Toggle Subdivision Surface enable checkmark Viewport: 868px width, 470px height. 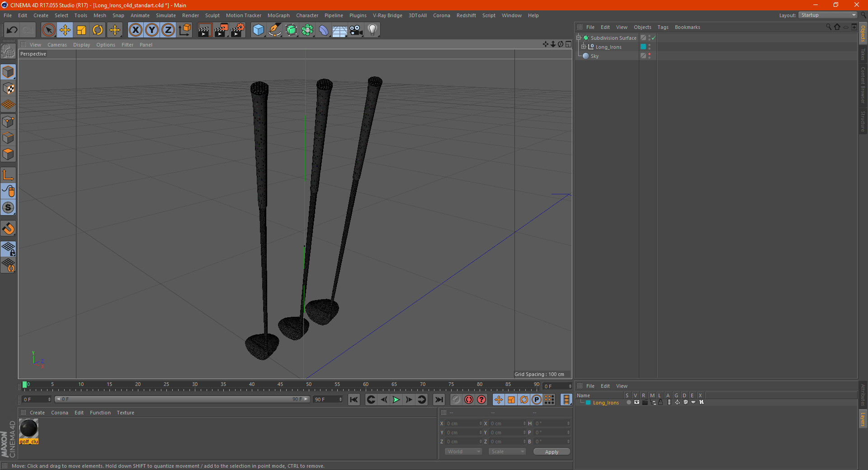coord(654,38)
